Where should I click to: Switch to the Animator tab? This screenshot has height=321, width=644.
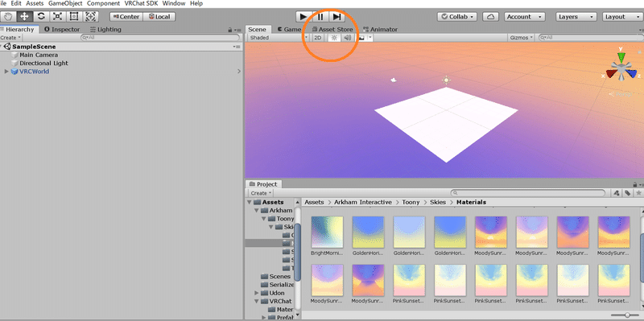[x=380, y=30]
